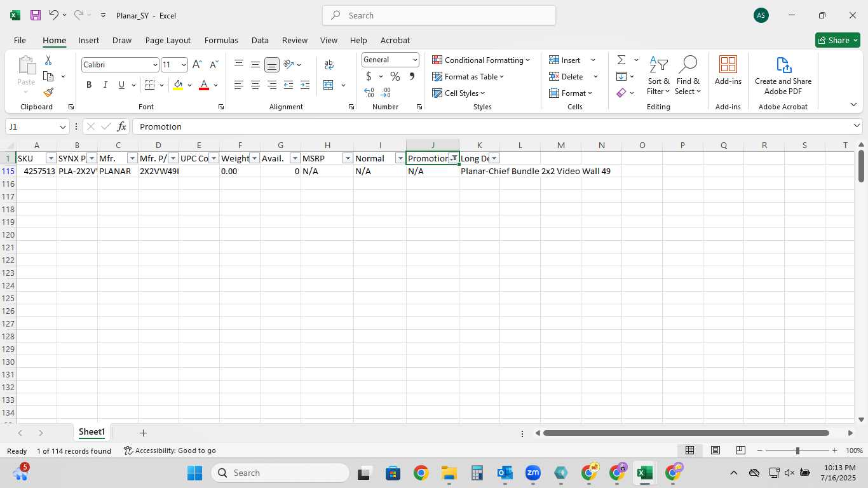
Task: Toggle Underline formatting
Action: point(121,85)
